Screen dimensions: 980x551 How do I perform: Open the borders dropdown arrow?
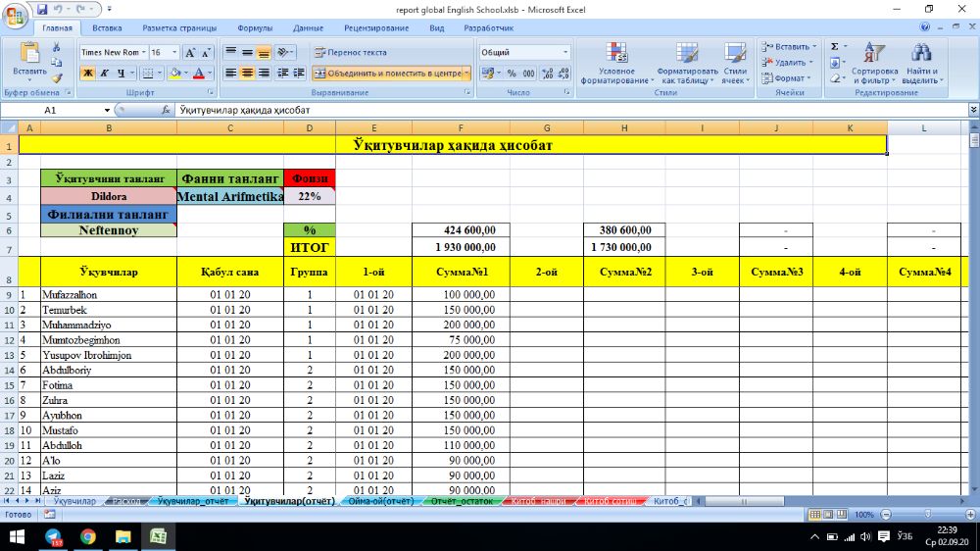click(x=159, y=74)
